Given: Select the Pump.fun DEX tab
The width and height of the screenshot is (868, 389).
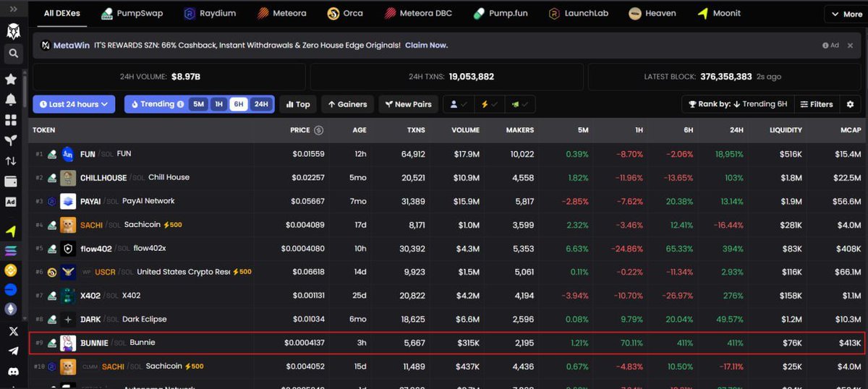Looking at the screenshot, I should tap(501, 13).
